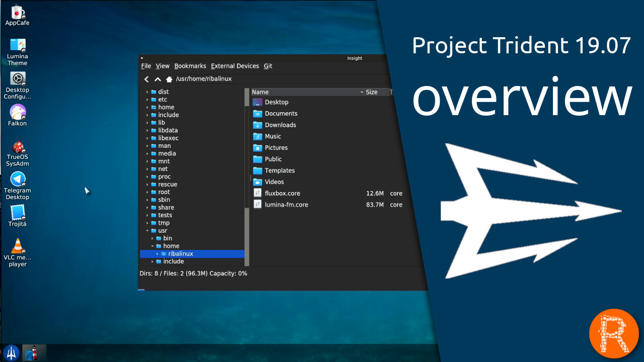Select the proc folder in tree

[165, 176]
